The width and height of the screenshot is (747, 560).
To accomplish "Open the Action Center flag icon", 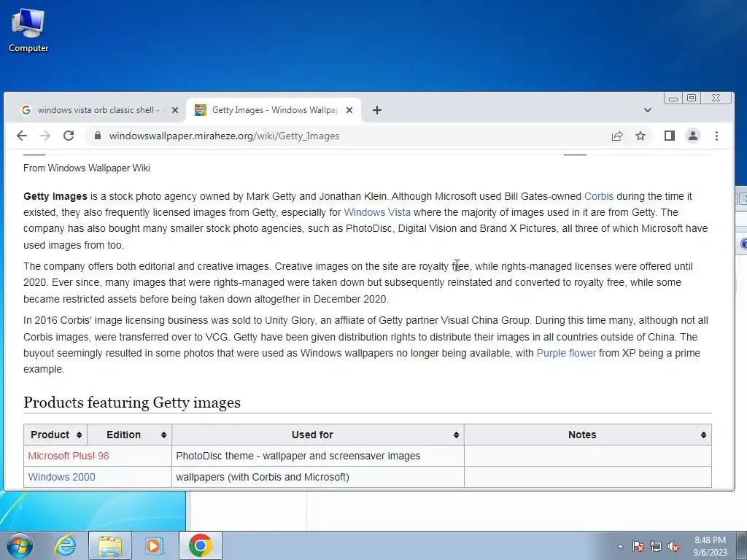I will [638, 546].
